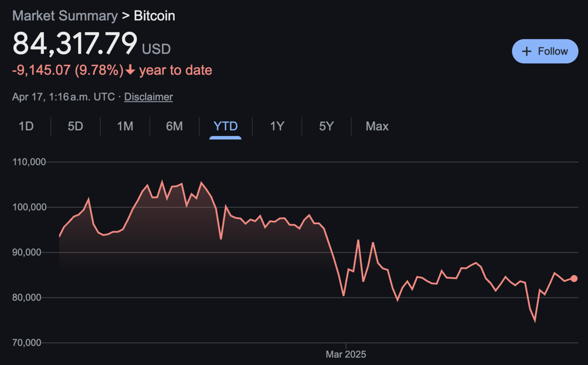Click the Apr 17, 1:16 a.m. UTC timestamp
Image resolution: width=588 pixels, height=365 pixels.
coord(63,97)
